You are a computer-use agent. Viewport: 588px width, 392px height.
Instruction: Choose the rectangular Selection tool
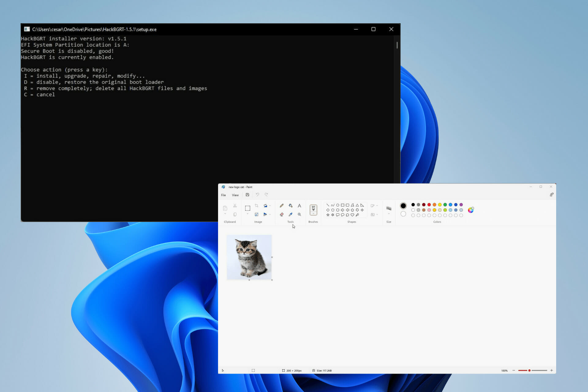click(x=247, y=208)
